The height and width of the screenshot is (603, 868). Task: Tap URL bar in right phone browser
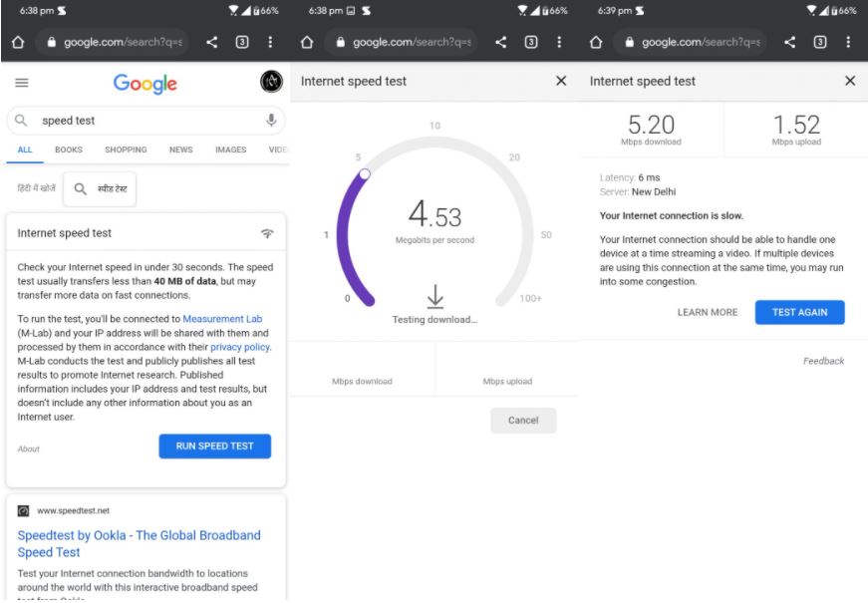point(691,42)
